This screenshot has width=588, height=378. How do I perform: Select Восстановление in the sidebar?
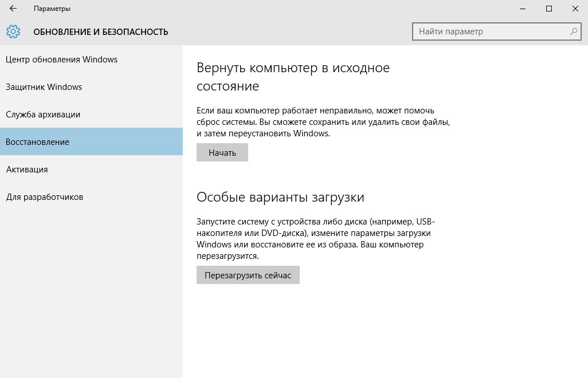pyautogui.click(x=91, y=141)
